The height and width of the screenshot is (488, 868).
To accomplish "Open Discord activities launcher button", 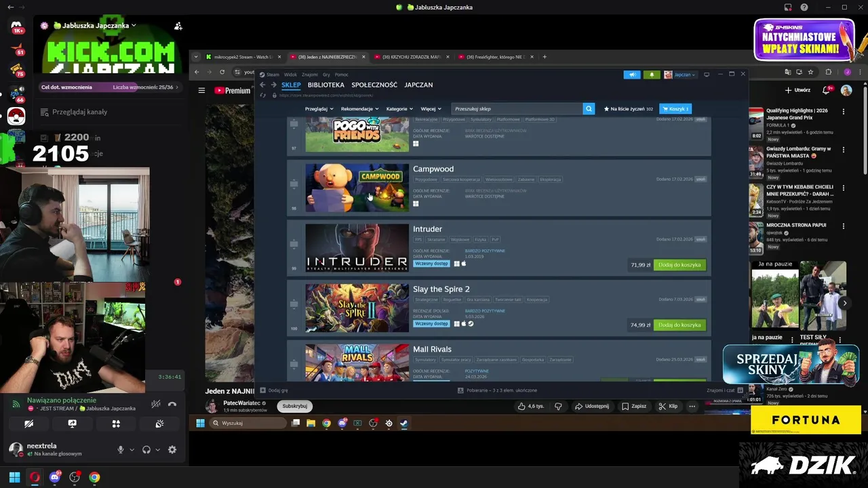I will (116, 424).
